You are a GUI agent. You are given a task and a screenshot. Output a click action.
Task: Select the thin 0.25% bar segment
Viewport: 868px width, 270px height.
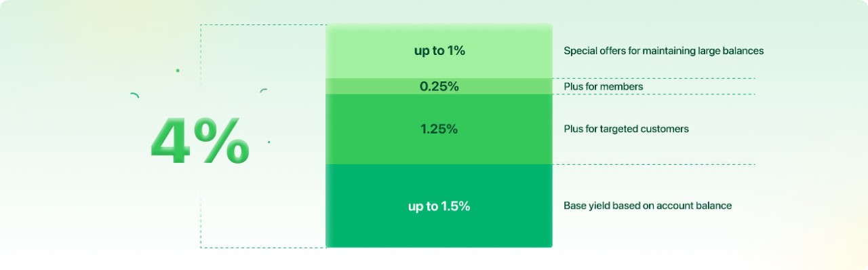click(x=439, y=86)
